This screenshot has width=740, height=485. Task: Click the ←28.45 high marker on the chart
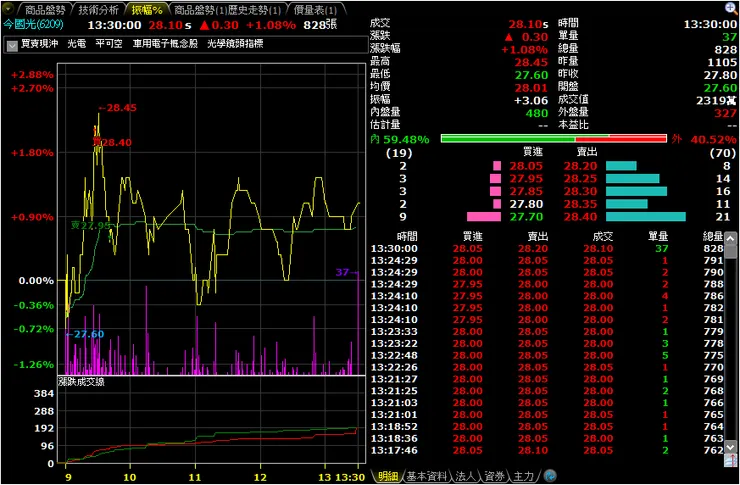(x=118, y=108)
